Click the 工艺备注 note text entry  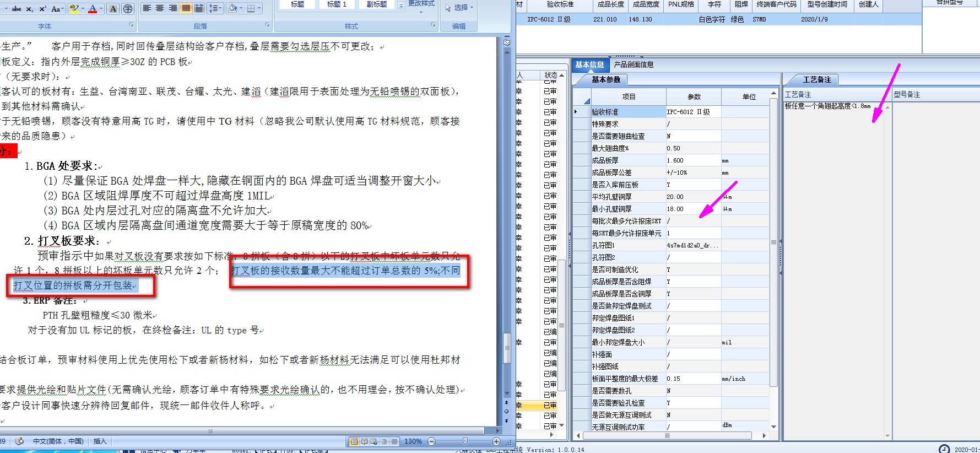[x=828, y=106]
